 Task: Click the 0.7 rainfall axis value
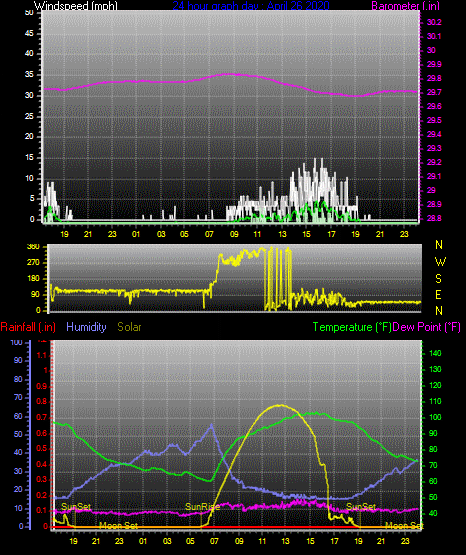point(42,418)
